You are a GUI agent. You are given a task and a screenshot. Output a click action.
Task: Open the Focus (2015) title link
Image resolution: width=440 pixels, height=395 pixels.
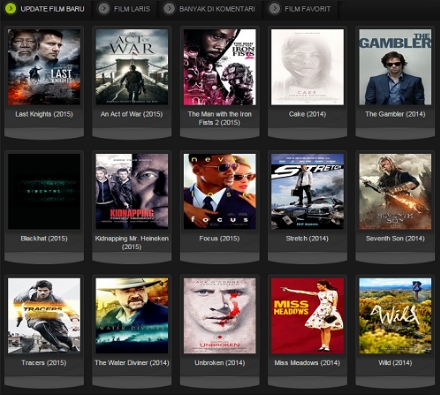(220, 238)
